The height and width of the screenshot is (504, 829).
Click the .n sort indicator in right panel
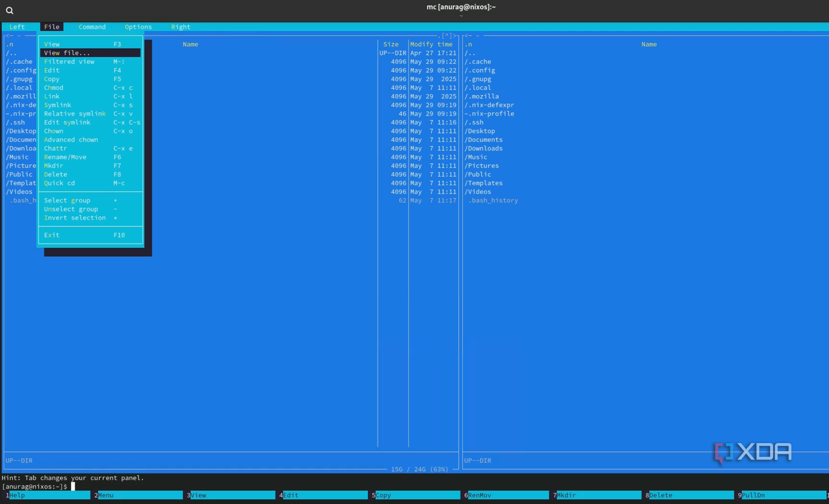pyautogui.click(x=468, y=44)
